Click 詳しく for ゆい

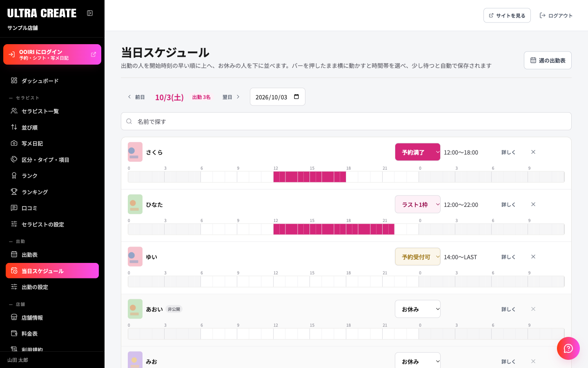[x=508, y=257]
